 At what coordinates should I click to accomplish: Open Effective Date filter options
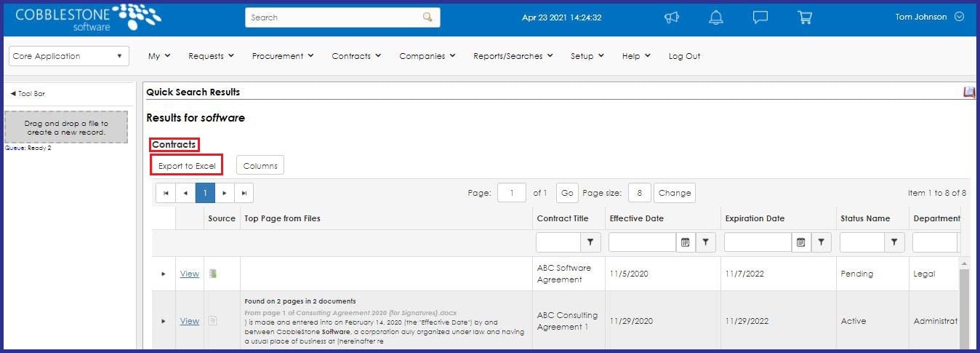(x=706, y=242)
